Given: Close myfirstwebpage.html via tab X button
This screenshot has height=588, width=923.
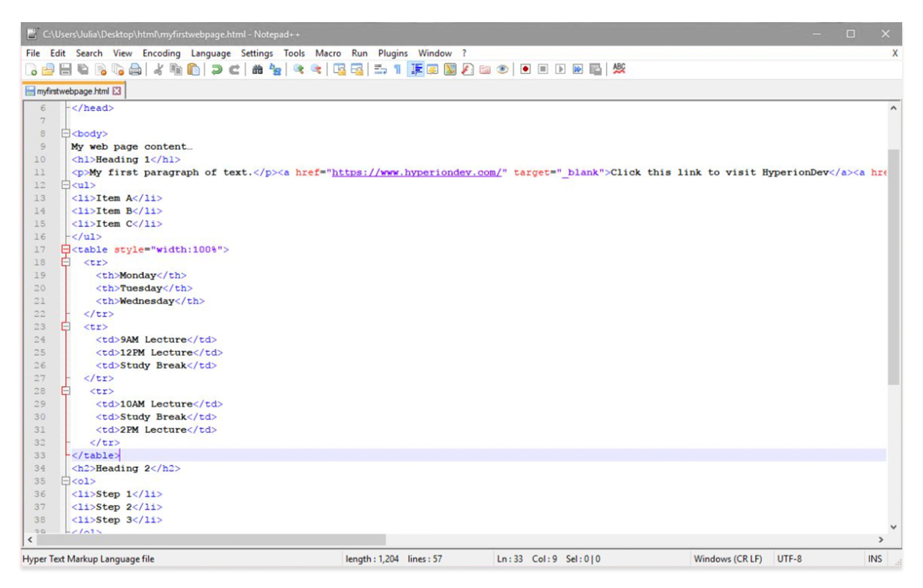Looking at the screenshot, I should pyautogui.click(x=117, y=90).
